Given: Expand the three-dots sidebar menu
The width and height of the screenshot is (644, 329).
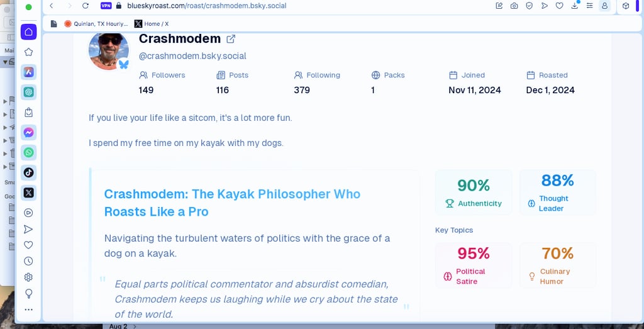Looking at the screenshot, I should coord(28,309).
